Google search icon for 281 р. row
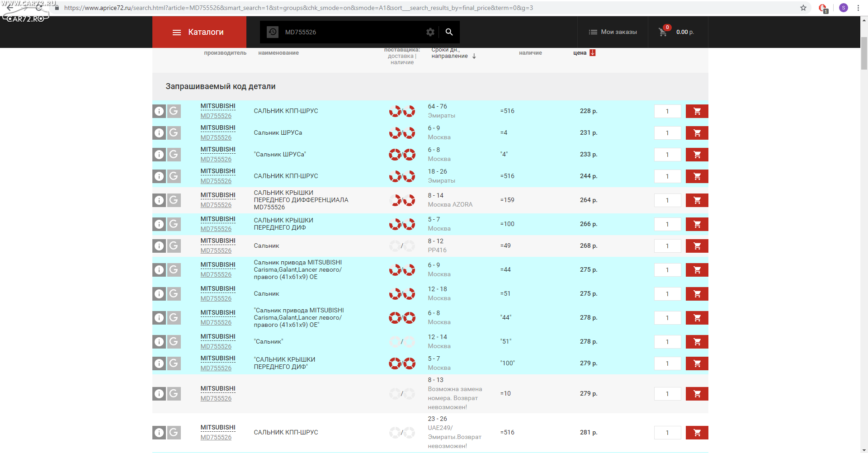Image resolution: width=868 pixels, height=453 pixels. point(174,433)
